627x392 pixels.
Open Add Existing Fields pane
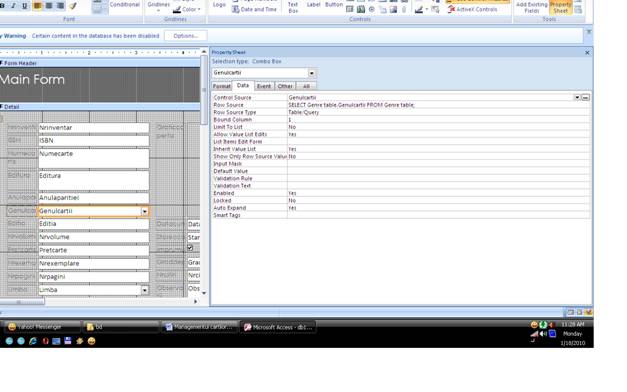pyautogui.click(x=531, y=7)
